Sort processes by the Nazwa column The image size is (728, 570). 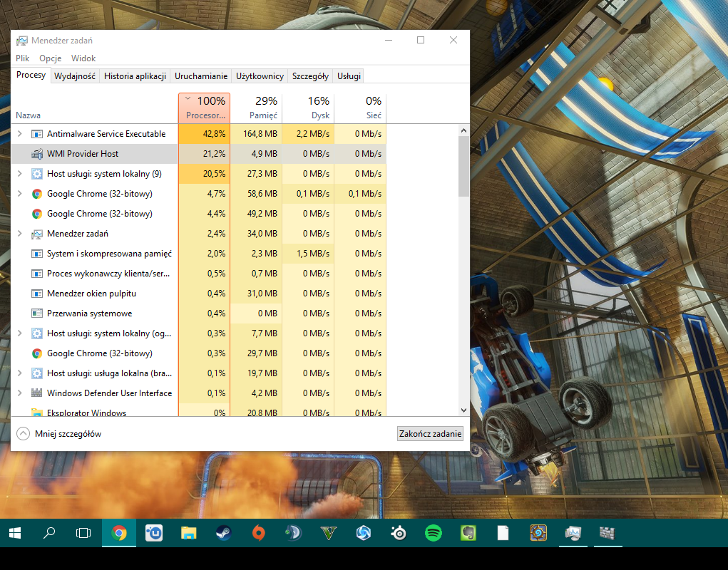[x=95, y=108]
